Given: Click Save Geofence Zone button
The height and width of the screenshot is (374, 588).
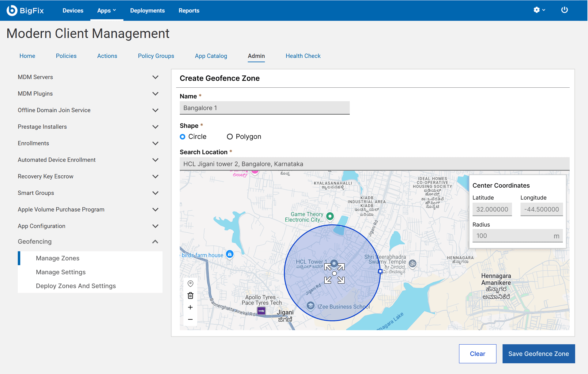Looking at the screenshot, I should [539, 354].
